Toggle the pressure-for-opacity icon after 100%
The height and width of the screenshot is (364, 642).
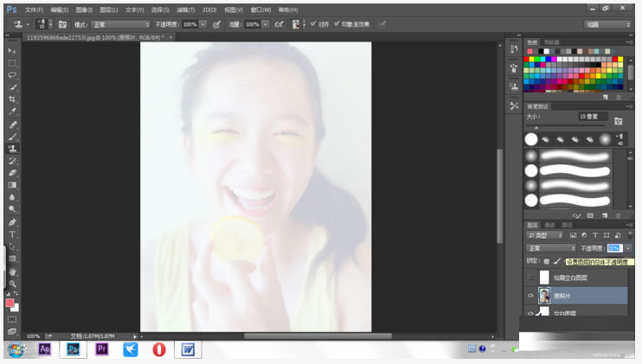[216, 24]
